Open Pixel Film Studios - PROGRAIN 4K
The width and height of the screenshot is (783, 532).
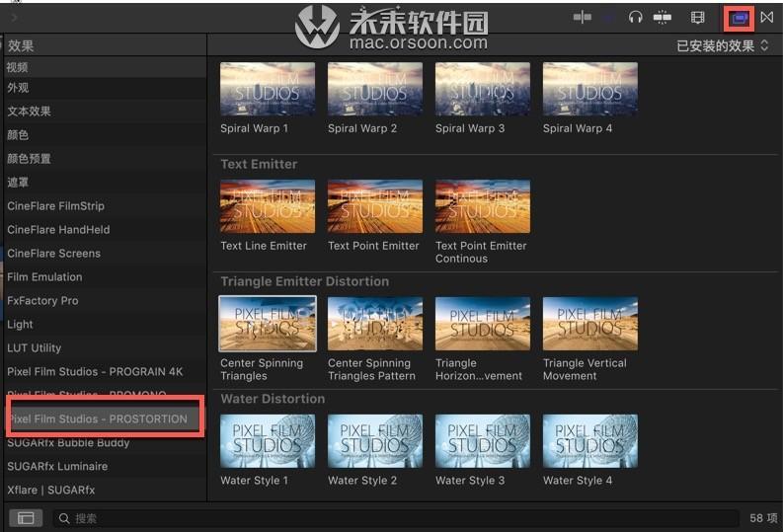pyautogui.click(x=104, y=372)
